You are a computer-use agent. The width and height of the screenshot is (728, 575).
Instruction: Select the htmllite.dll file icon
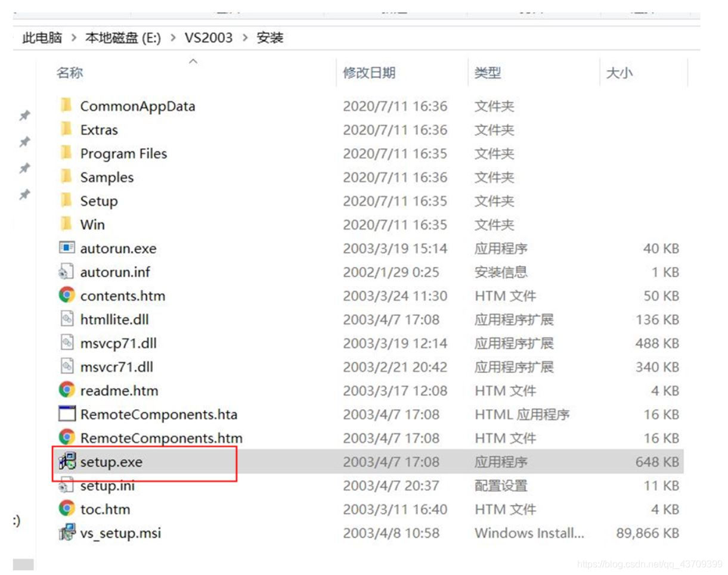pos(67,319)
